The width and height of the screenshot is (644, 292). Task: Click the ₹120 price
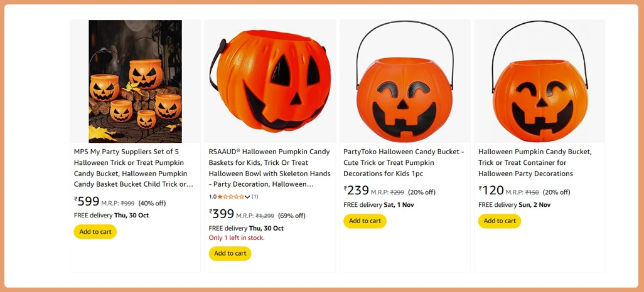click(x=491, y=190)
